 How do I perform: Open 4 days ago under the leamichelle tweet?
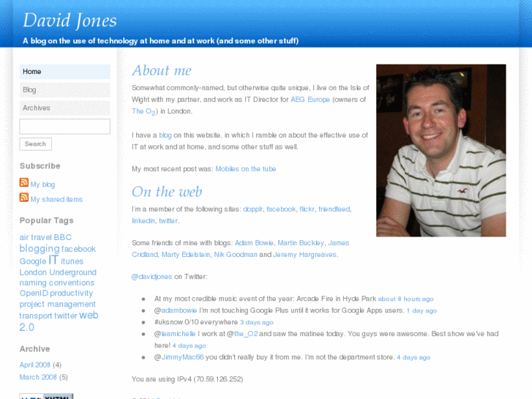tap(189, 346)
